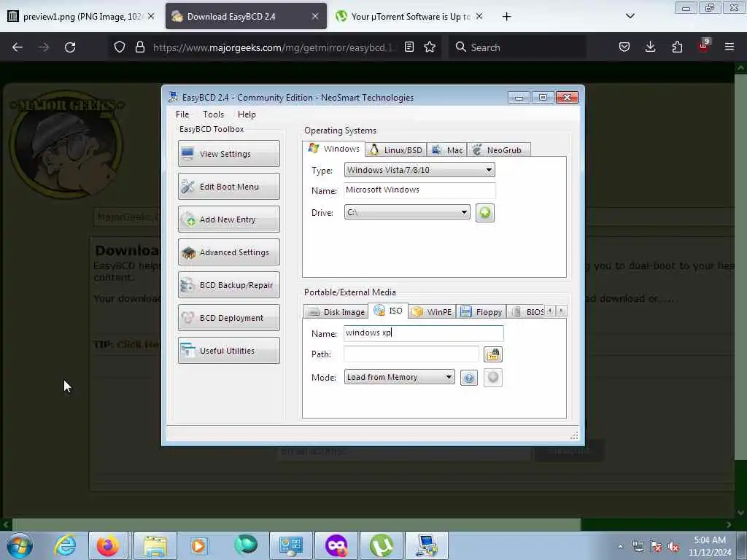Viewport: 747px width, 560px height.
Task: Click the µTorrent taskbar icon
Action: 382,545
